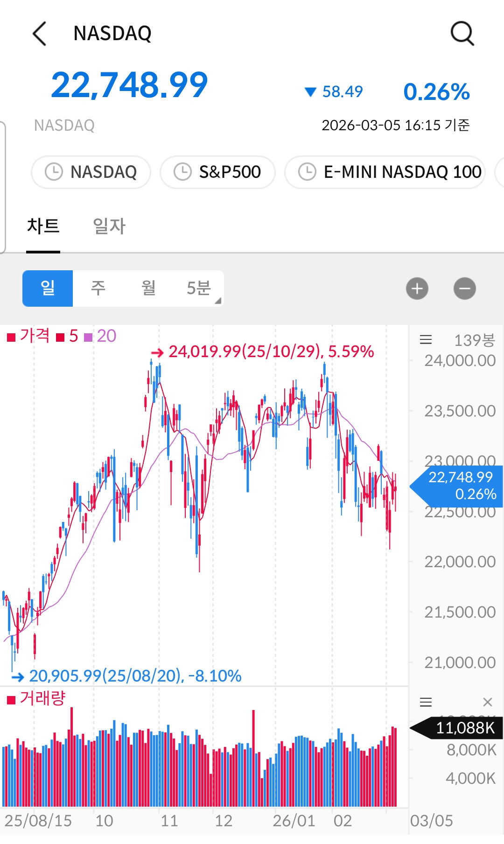Switch chart to 월 monthly period
The image size is (504, 844).
pyautogui.click(x=148, y=288)
